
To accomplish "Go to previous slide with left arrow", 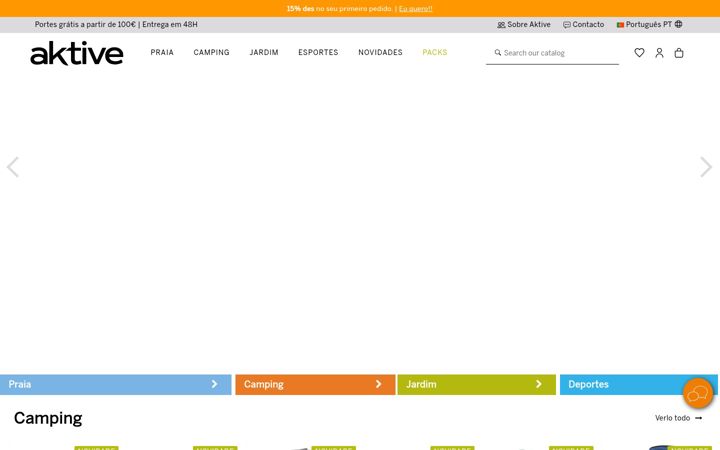I will (13, 167).
